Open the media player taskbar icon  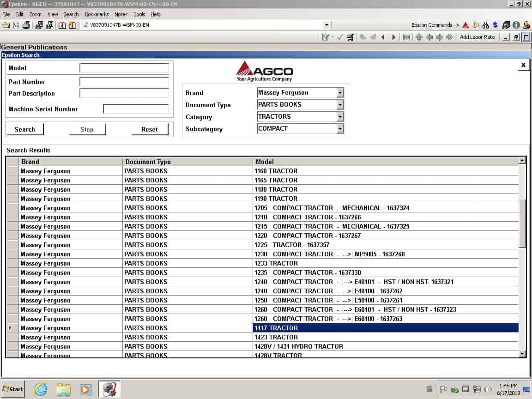click(x=85, y=389)
